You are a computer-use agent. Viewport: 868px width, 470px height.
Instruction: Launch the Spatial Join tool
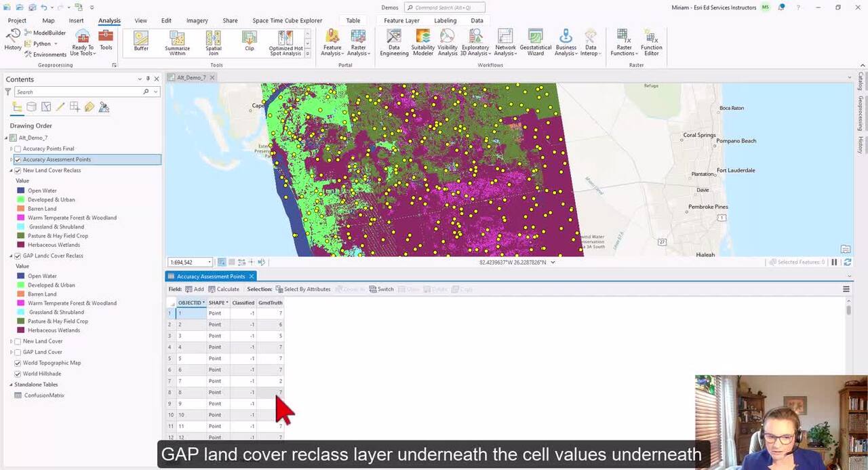213,42
